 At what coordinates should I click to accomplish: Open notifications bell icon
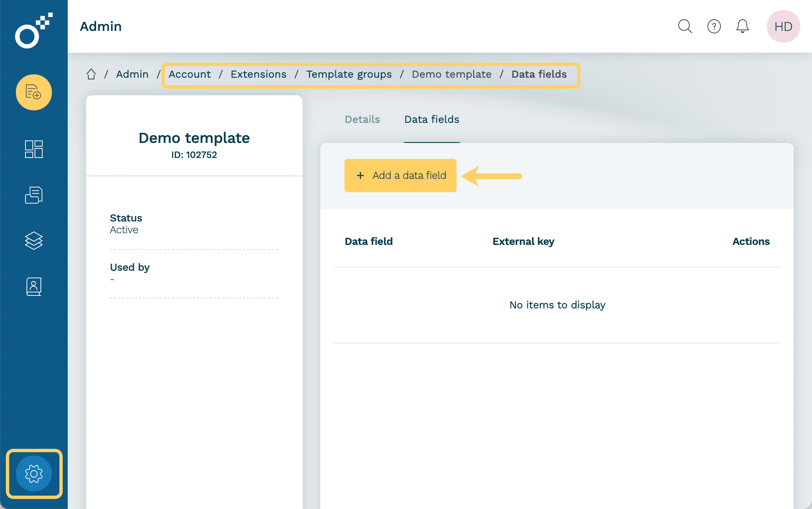pyautogui.click(x=742, y=26)
